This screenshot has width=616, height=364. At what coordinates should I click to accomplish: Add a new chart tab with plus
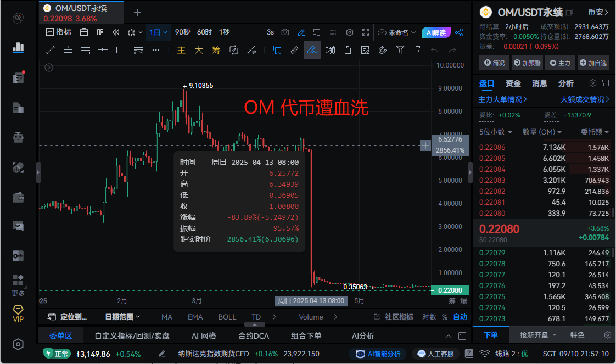(x=137, y=13)
